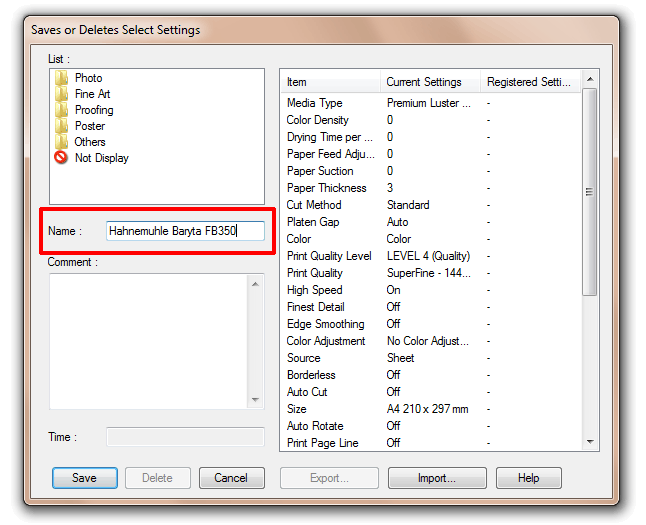The width and height of the screenshot is (646, 525).
Task: Select the Auto Cut row
Action: [431, 392]
